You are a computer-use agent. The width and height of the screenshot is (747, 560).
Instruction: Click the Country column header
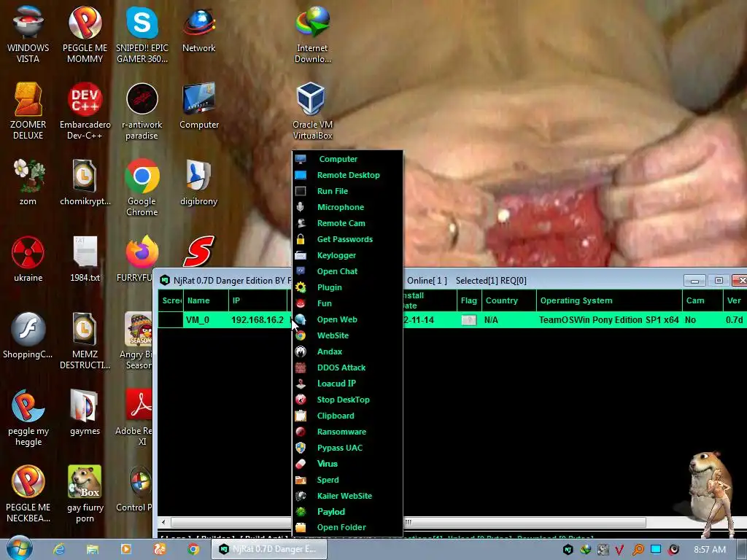coord(508,300)
